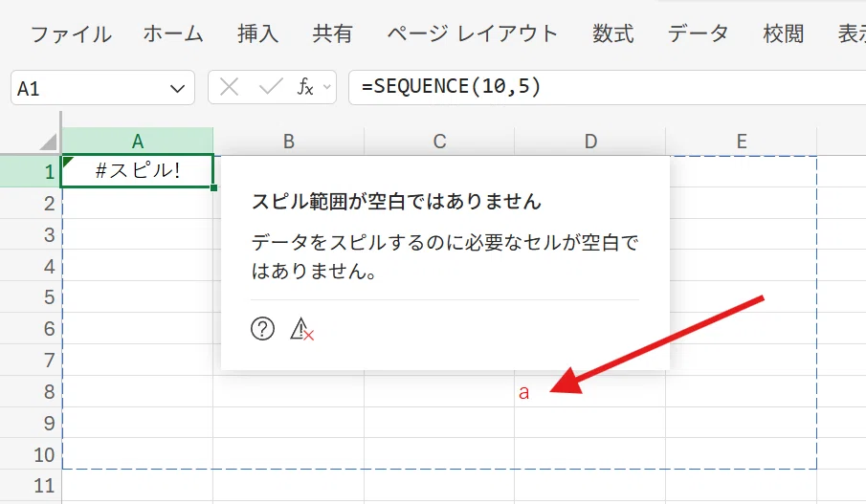Switch to the ホーム ribbon tab
The width and height of the screenshot is (866, 504).
point(173,34)
